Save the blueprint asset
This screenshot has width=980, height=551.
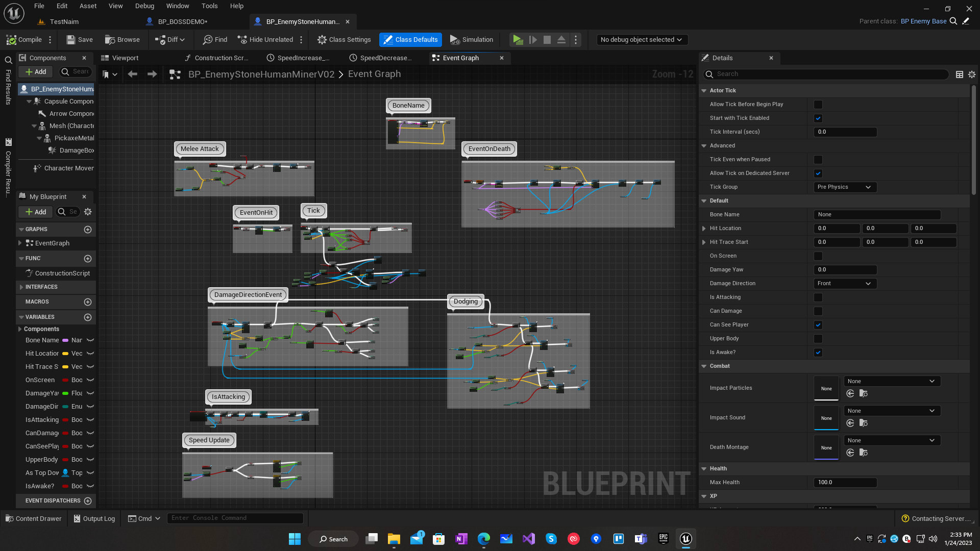click(x=79, y=39)
